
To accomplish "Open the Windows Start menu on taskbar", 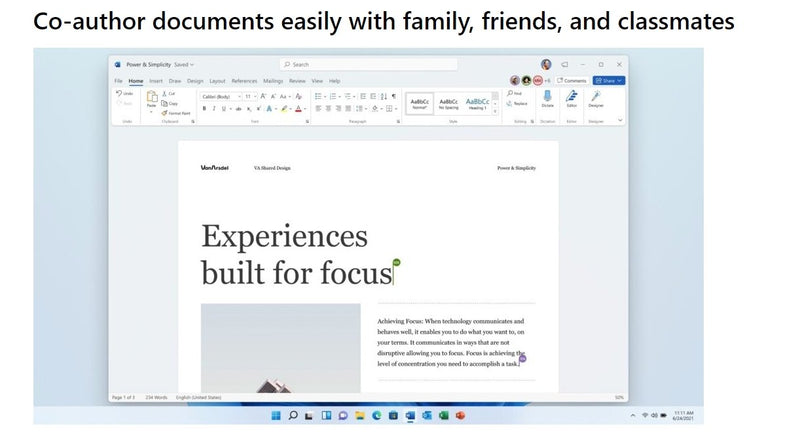I will (x=276, y=414).
